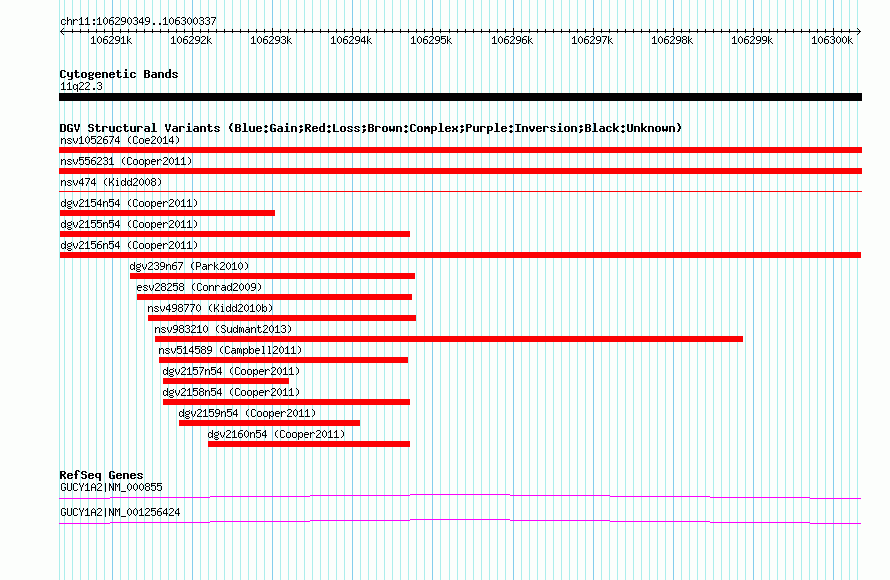Open variant nsv1052674 (Coe2014) label
Image resolution: width=890 pixels, height=580 pixels.
[120, 140]
